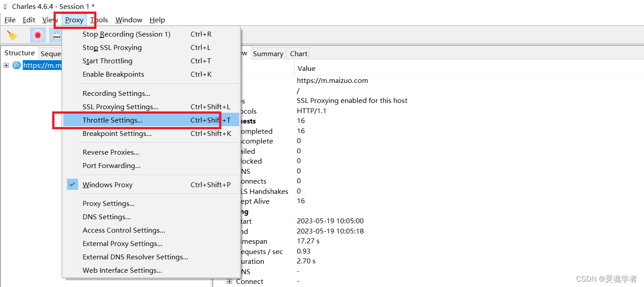Open External Proxy Settings...

click(x=151, y=244)
